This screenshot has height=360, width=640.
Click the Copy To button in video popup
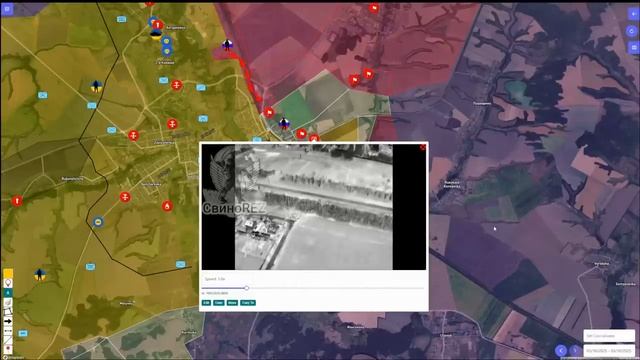(248, 303)
